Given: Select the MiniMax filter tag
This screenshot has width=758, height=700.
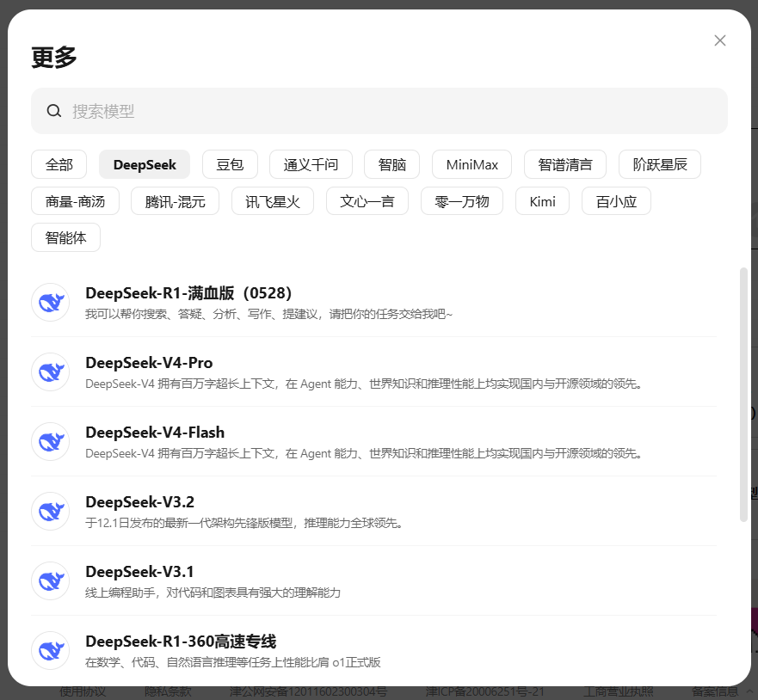Looking at the screenshot, I should [471, 165].
